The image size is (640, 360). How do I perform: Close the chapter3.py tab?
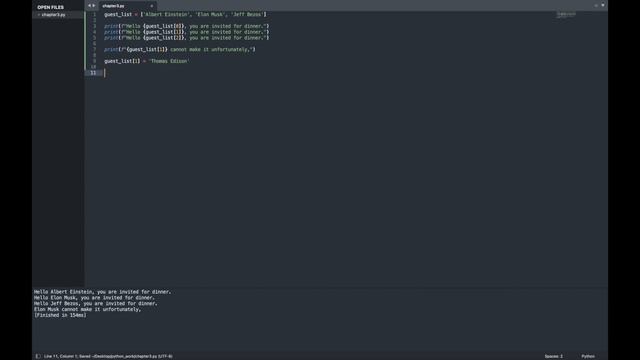pyautogui.click(x=151, y=6)
